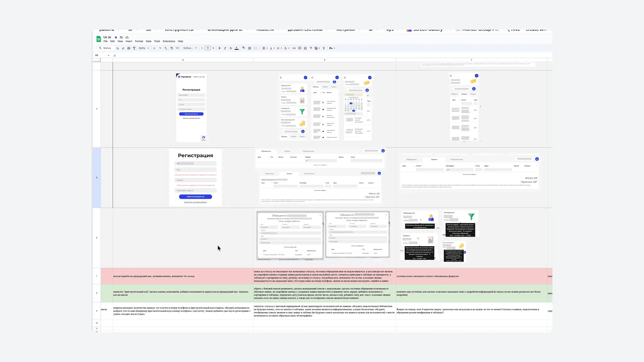Select row 5 header
644x362 pixels.
coord(97,177)
